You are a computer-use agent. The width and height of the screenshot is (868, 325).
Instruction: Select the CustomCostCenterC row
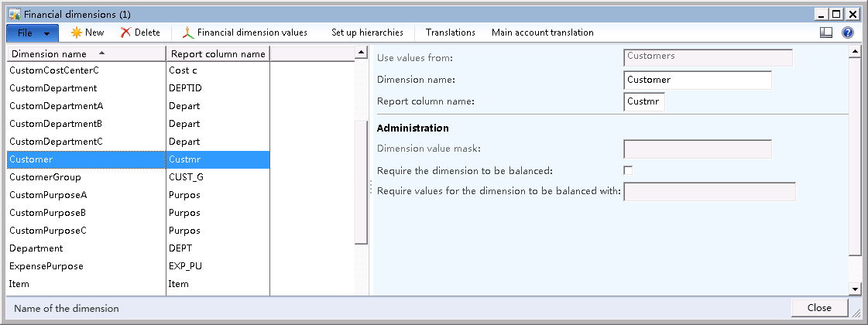[139, 70]
